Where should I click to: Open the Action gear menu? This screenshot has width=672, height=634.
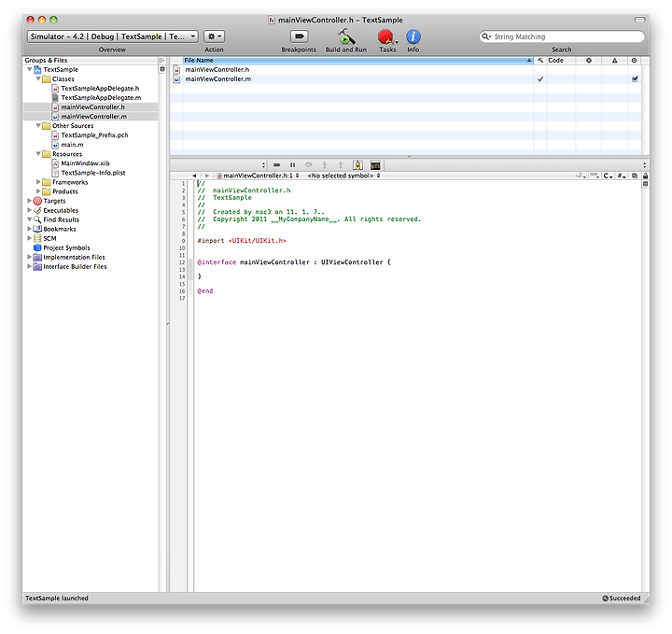click(x=214, y=36)
